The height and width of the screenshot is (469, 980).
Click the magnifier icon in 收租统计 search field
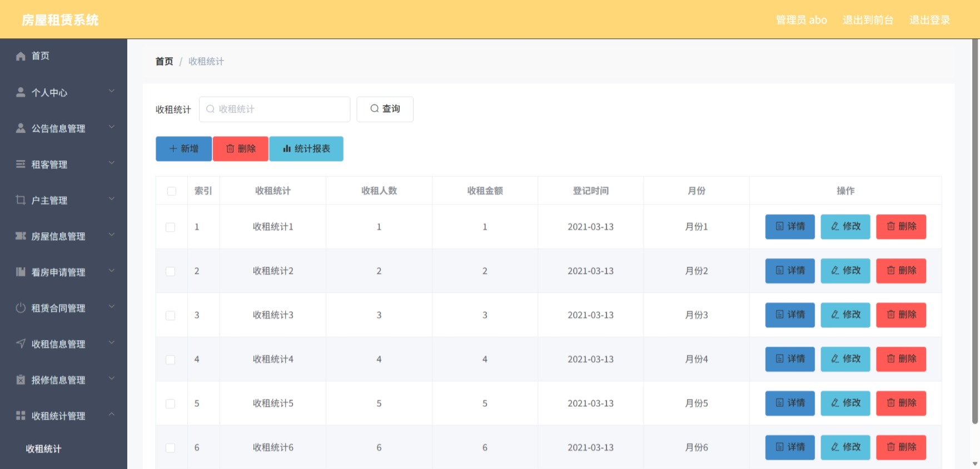(x=210, y=109)
